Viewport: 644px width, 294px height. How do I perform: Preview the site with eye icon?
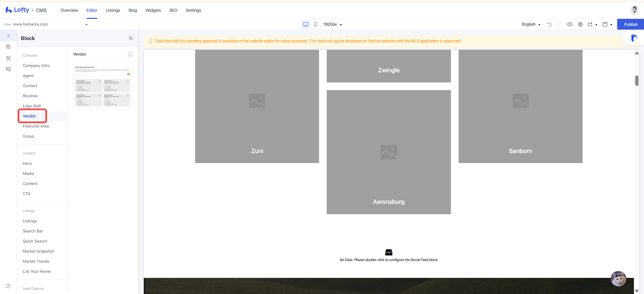(x=570, y=24)
